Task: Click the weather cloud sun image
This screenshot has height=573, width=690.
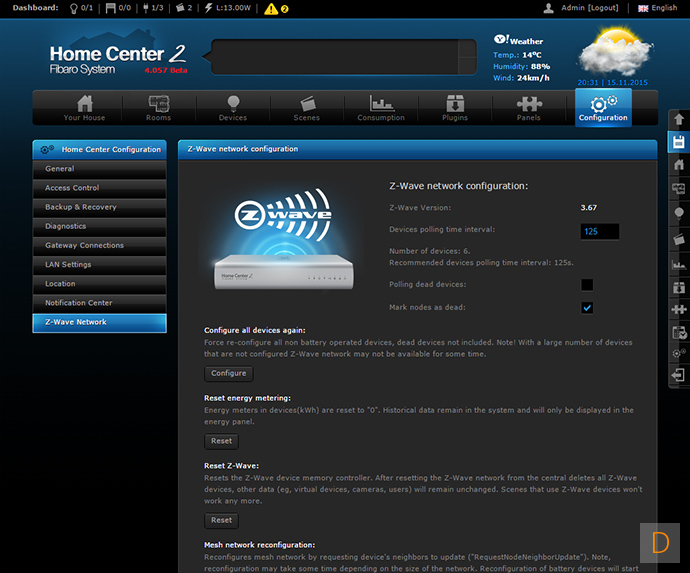Action: coord(615,51)
